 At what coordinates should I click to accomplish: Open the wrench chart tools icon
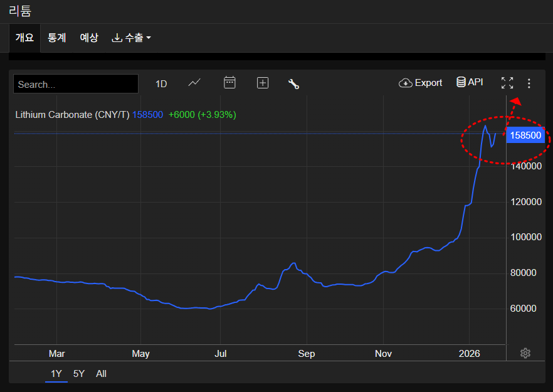pos(293,83)
